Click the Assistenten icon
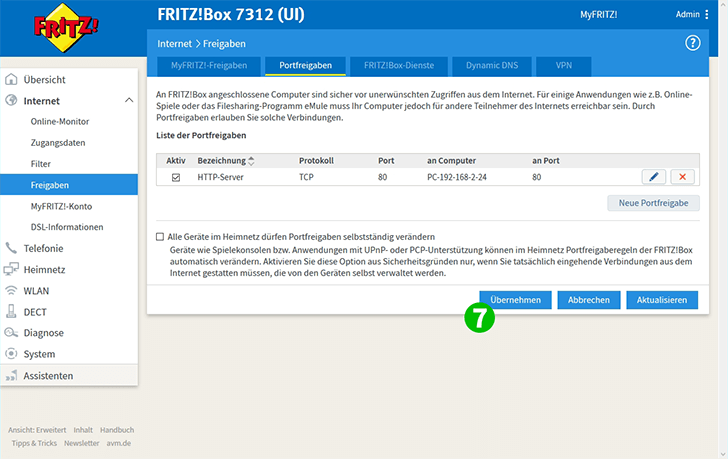Image resolution: width=728 pixels, height=459 pixels. pyautogui.click(x=11, y=375)
